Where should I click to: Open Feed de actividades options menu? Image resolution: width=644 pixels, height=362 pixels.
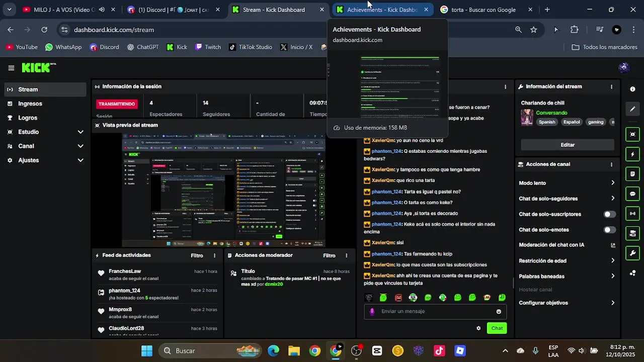click(214, 255)
